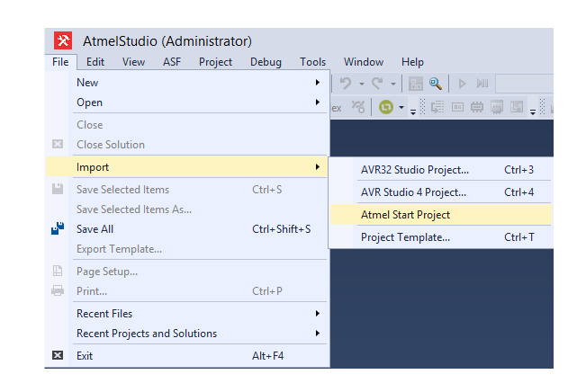Choose AVR32 Studio Project import entry
Viewport: 586px width, 392px height.
[415, 169]
